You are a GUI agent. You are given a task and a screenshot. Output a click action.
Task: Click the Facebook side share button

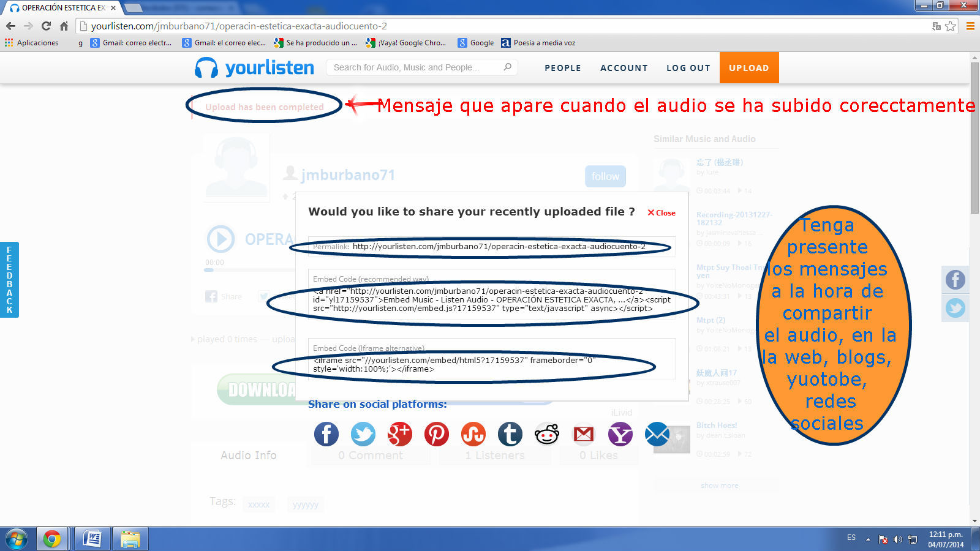tap(956, 280)
